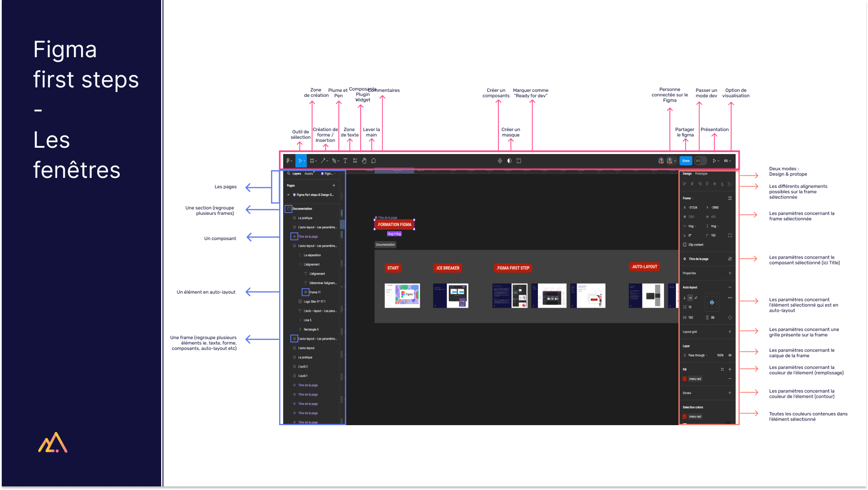Select the Frame tool
This screenshot has height=490, width=868.
point(312,161)
